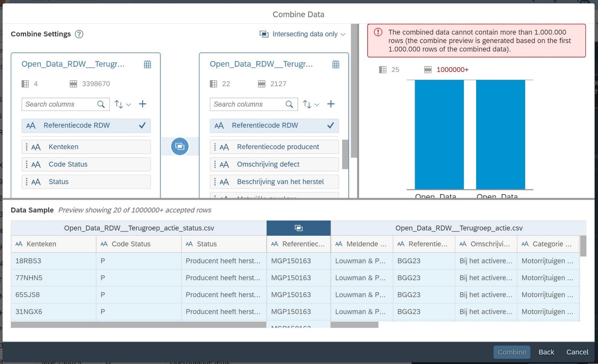Click the error icon in the row limit message
598x364 pixels.
coord(378,32)
